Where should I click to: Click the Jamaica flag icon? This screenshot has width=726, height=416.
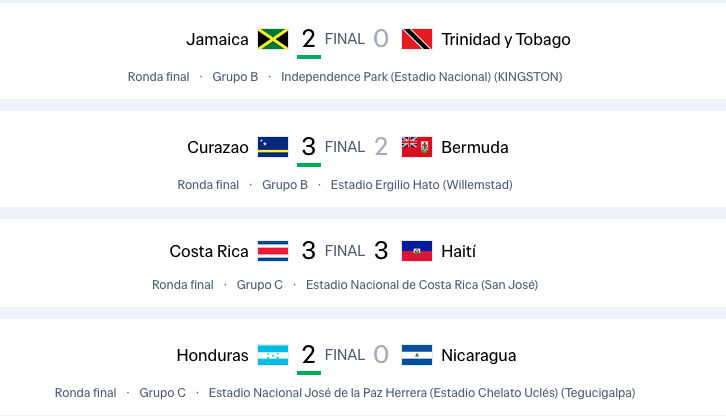[x=273, y=40]
